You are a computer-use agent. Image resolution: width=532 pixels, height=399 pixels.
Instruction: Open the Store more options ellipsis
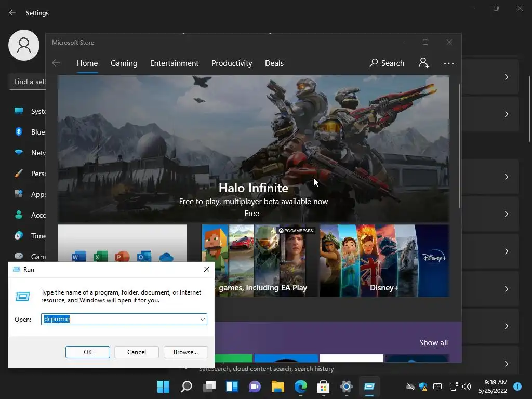click(x=448, y=63)
